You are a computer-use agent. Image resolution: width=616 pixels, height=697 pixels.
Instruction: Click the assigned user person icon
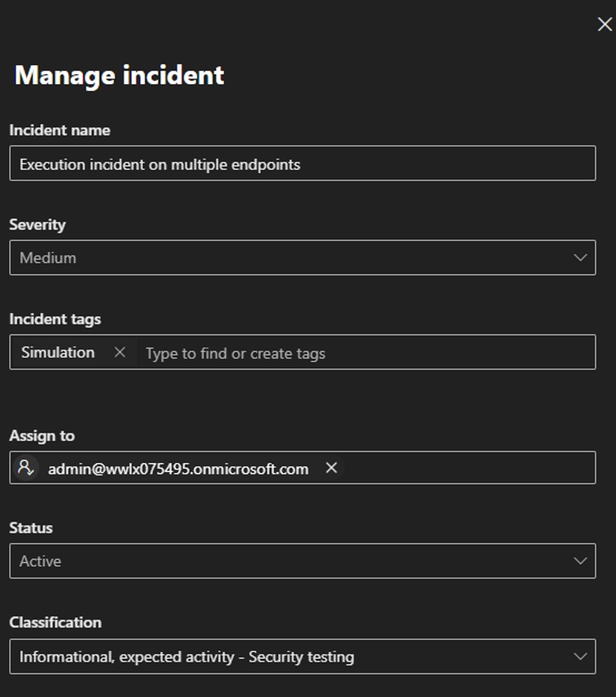(x=26, y=468)
